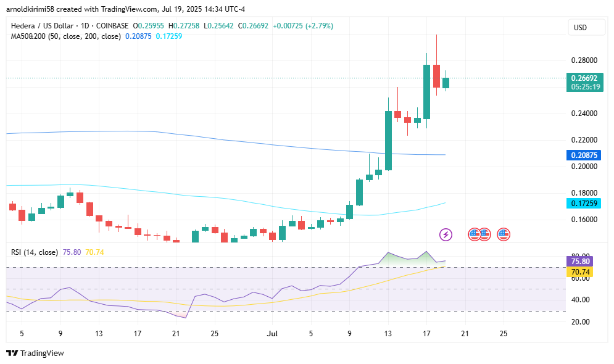
Task: Click the high value H0.27258
Action: pos(184,26)
